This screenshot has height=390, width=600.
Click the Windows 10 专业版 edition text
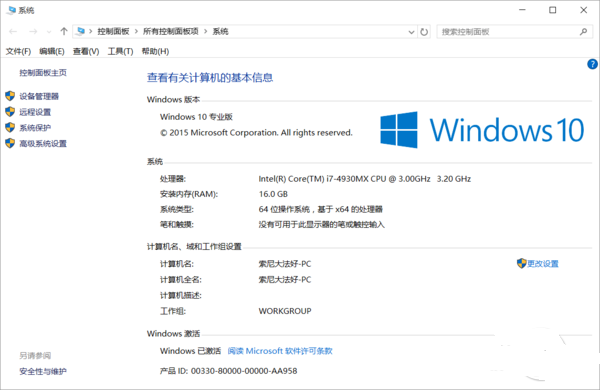196,117
